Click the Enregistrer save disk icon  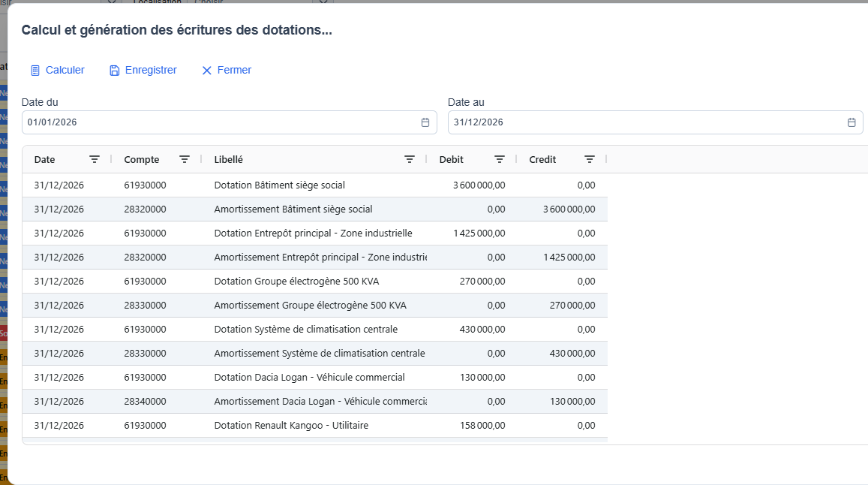pos(115,71)
